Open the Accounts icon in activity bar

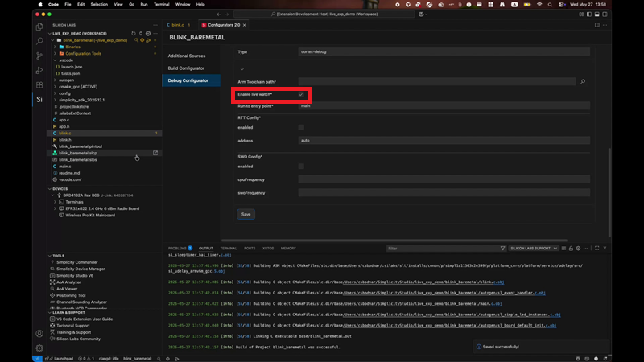tap(39, 334)
